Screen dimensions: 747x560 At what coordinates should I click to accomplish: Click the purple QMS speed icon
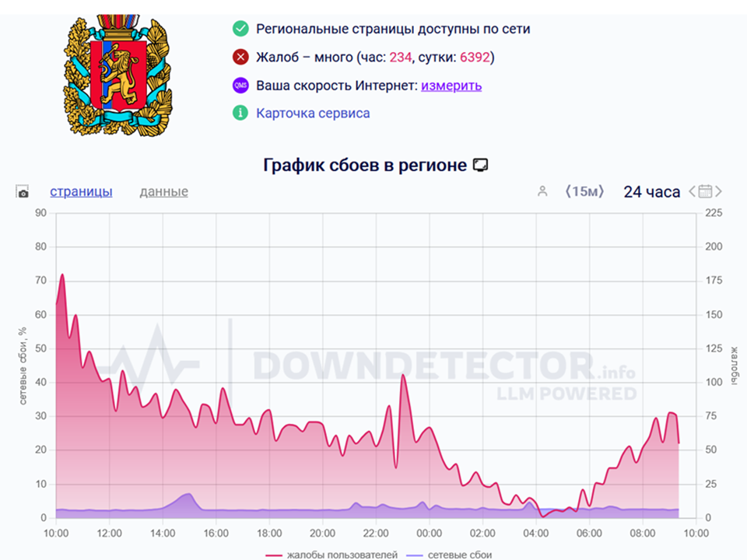pos(240,86)
